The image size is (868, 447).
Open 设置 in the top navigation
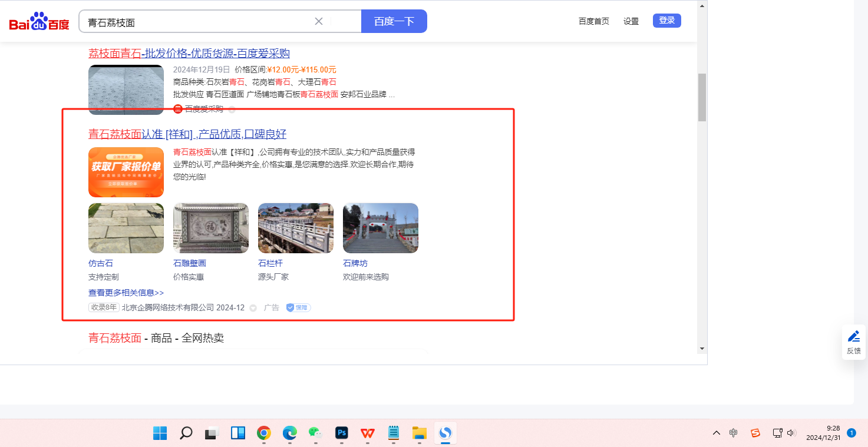tap(631, 21)
